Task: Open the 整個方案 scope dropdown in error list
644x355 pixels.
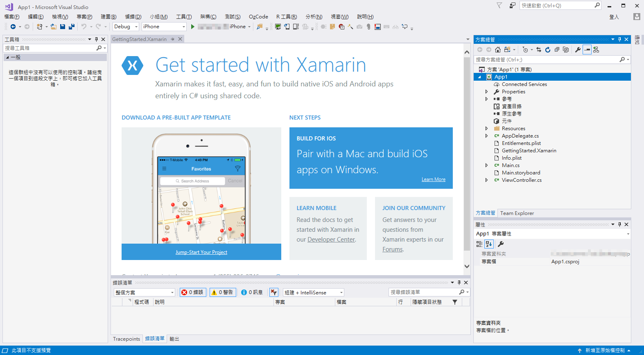Action: (145, 292)
